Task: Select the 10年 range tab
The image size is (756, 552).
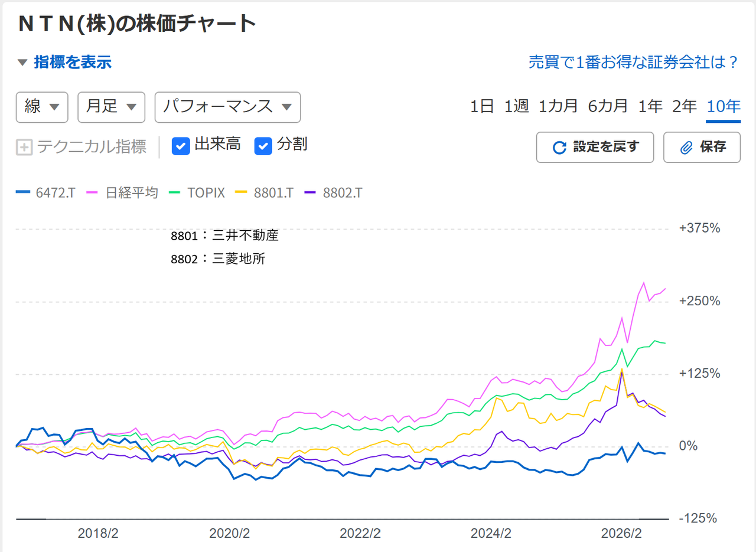Action: click(724, 106)
